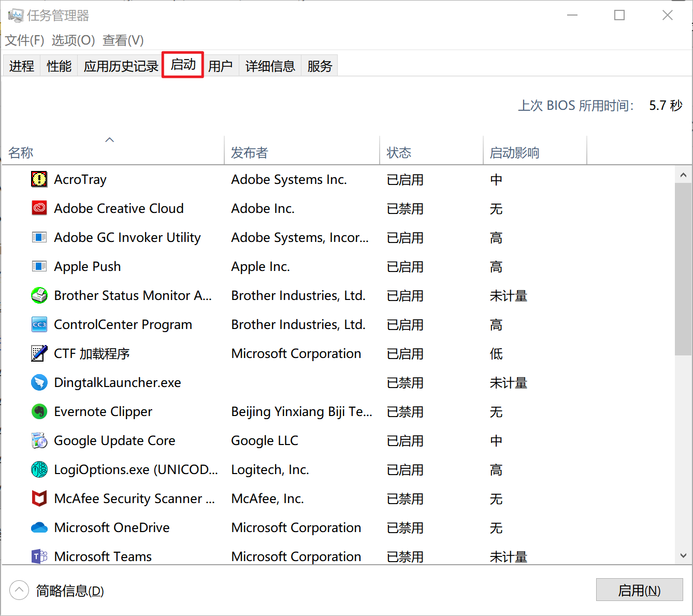Image resolution: width=693 pixels, height=616 pixels.
Task: Switch to the 用户 tab
Action: coord(221,66)
